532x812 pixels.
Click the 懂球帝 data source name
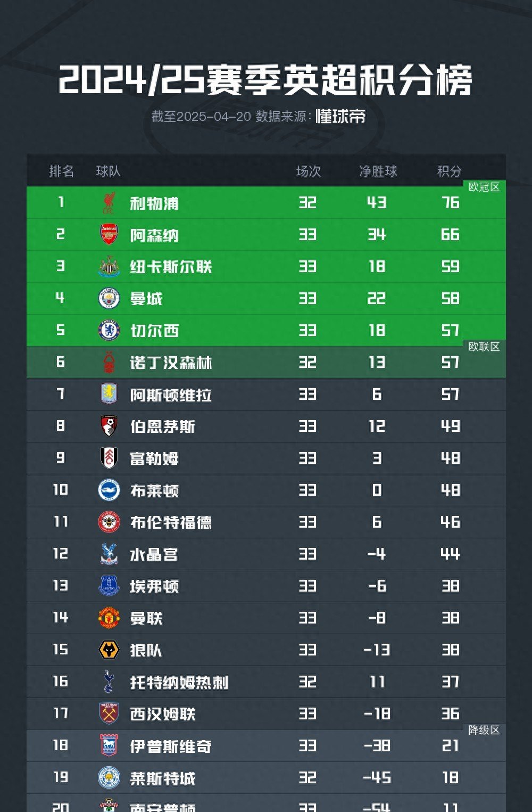pos(340,116)
